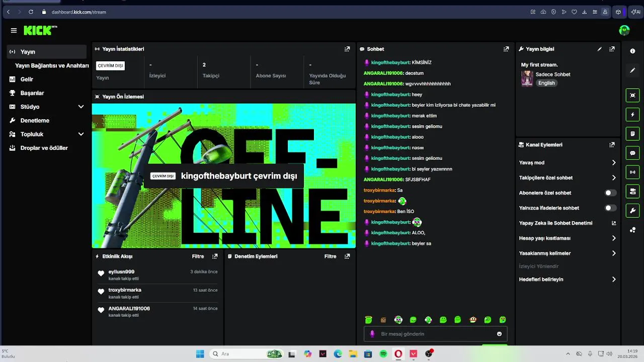Click the English language tag
The image size is (644, 362).
pyautogui.click(x=546, y=83)
